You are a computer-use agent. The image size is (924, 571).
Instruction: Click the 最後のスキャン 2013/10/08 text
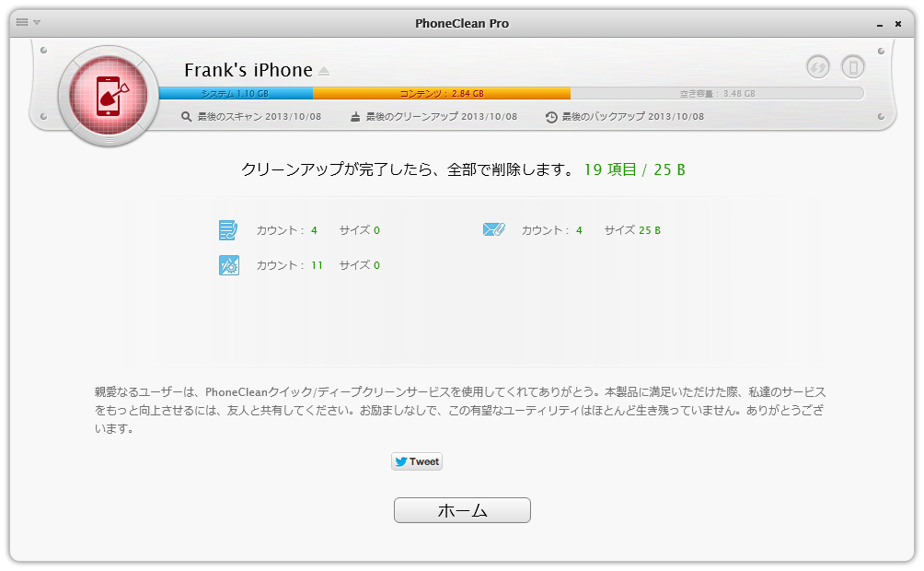(x=260, y=117)
